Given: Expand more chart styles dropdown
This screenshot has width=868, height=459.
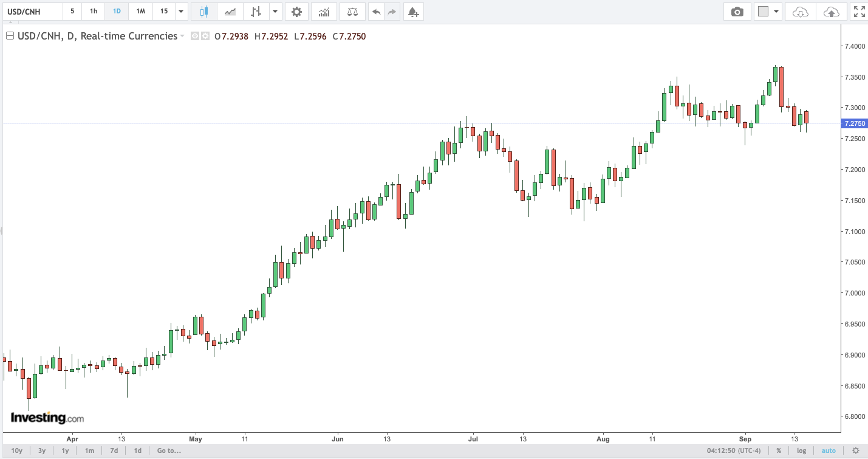Looking at the screenshot, I should pos(276,12).
